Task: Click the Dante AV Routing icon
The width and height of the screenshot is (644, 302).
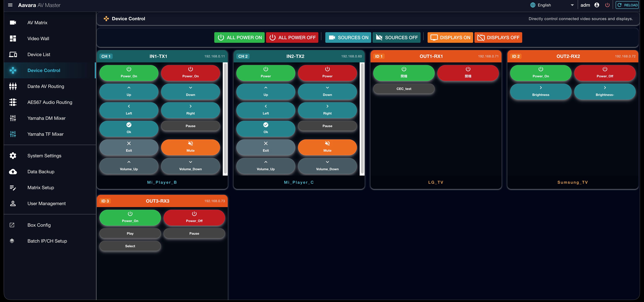Action: [13, 86]
